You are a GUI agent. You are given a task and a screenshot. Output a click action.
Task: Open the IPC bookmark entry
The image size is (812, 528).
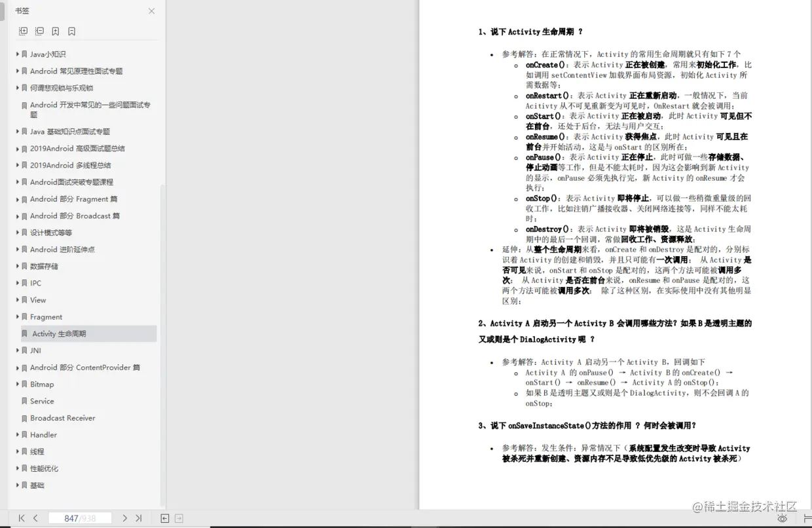pyautogui.click(x=35, y=284)
